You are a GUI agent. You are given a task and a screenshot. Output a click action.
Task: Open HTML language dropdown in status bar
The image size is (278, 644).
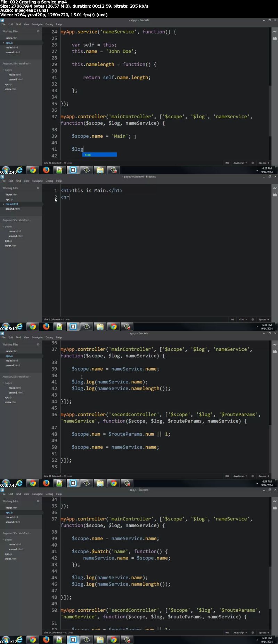243,319
